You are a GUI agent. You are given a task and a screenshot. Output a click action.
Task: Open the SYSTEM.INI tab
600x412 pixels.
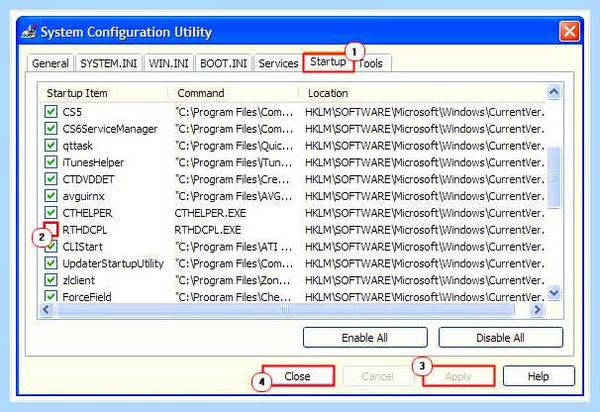pos(109,63)
